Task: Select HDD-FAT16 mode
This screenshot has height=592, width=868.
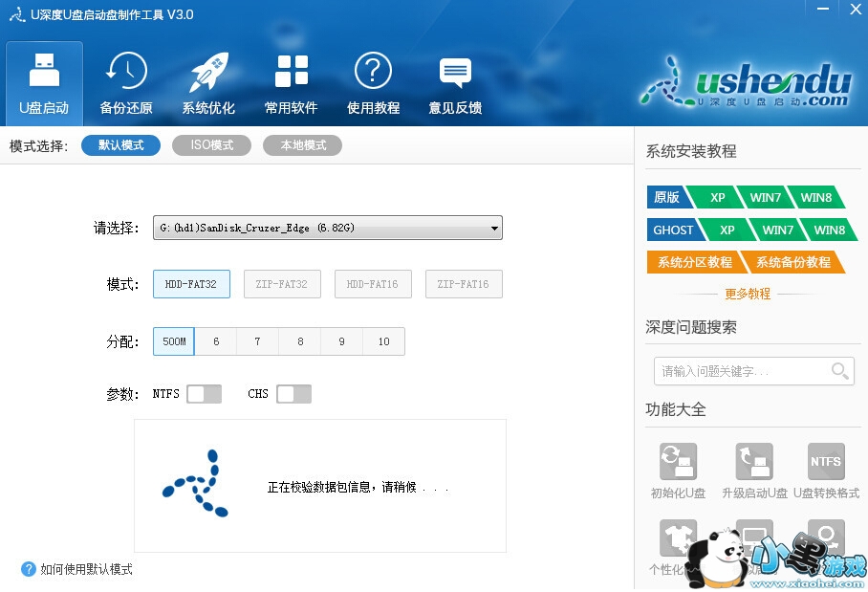Action: [x=373, y=284]
